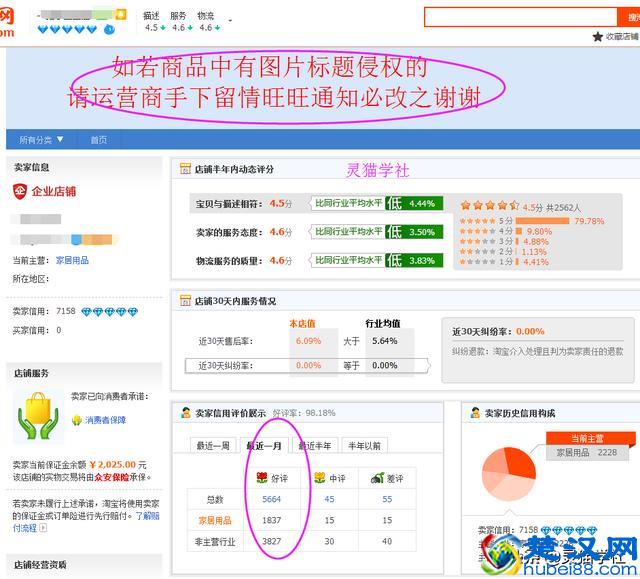Click the 好评率 98.18% text

[x=304, y=413]
